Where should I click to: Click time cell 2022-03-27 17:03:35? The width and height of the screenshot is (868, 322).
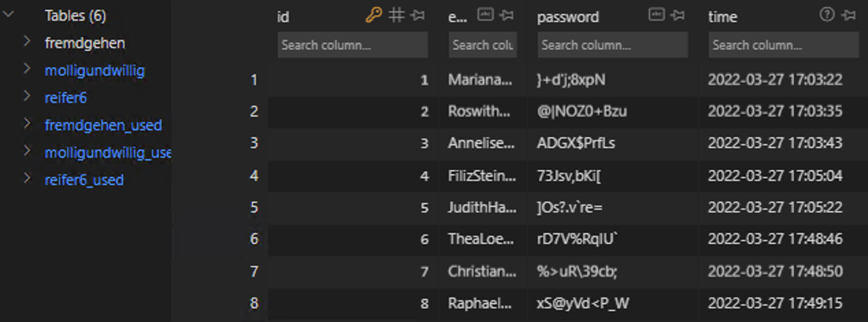click(x=783, y=112)
